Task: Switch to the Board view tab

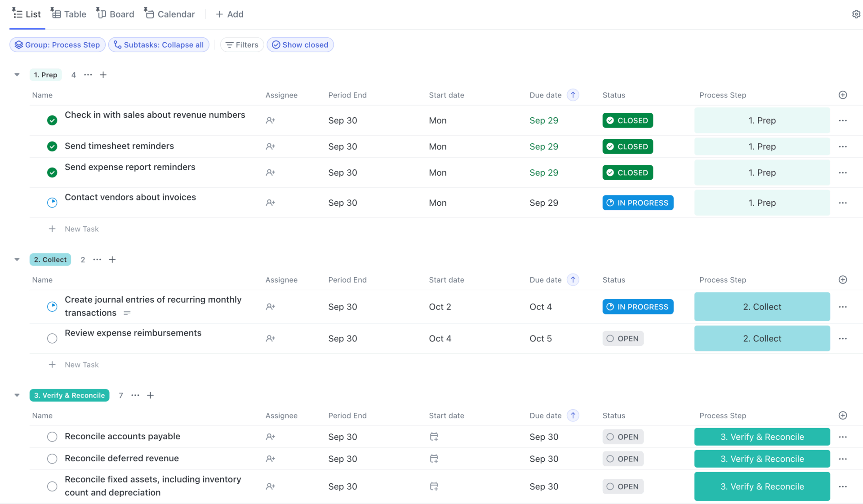Action: tap(116, 14)
